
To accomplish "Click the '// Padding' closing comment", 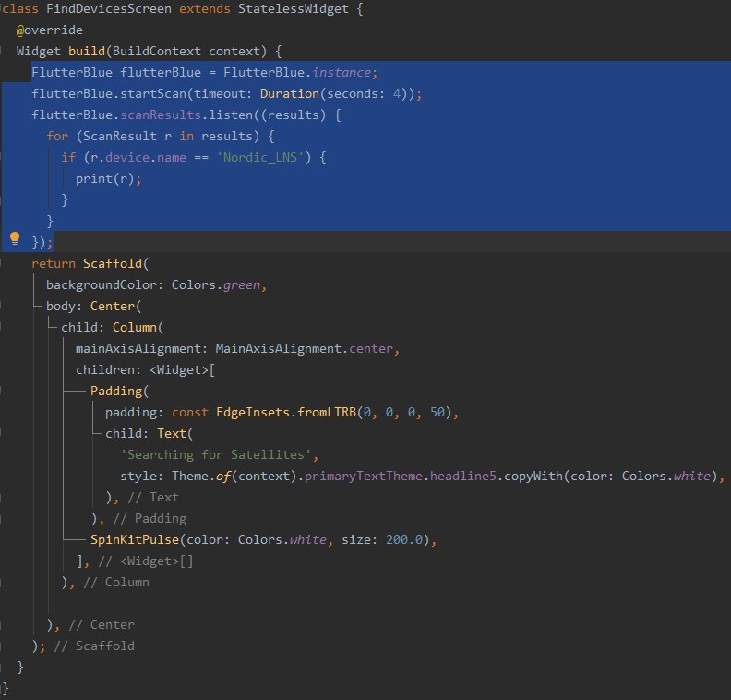I will click(x=150, y=519).
